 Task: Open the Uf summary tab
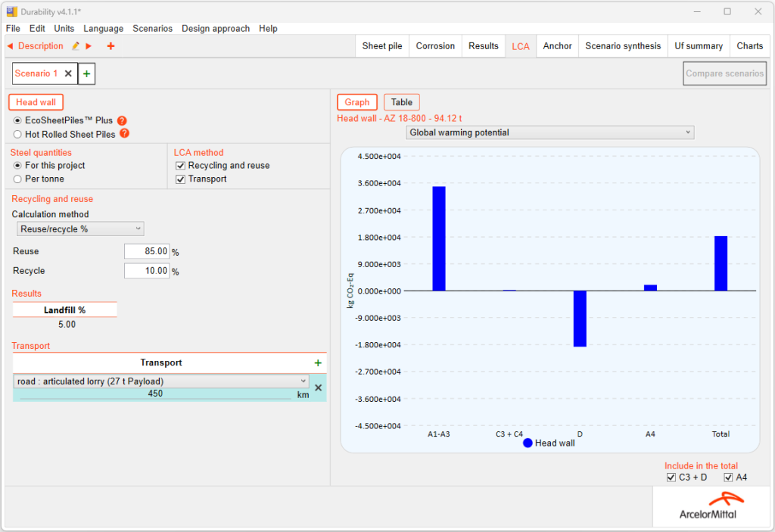click(699, 46)
